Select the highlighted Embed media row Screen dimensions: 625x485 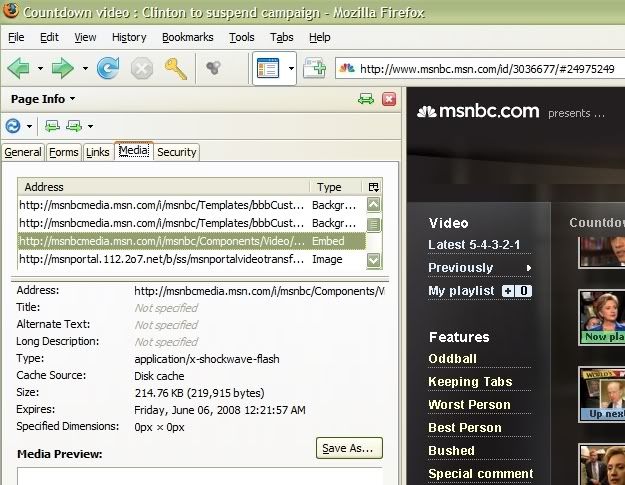[x=191, y=241]
